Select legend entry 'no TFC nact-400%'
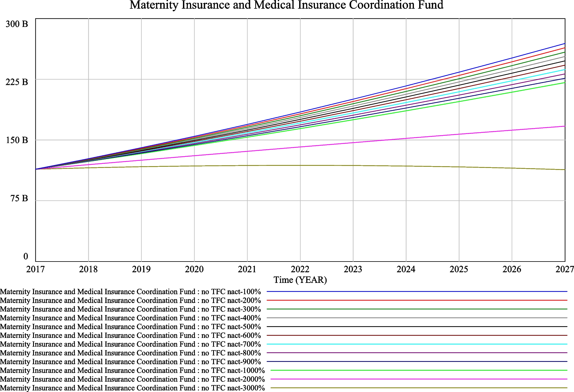This screenshot has height=392, width=574. click(x=130, y=318)
